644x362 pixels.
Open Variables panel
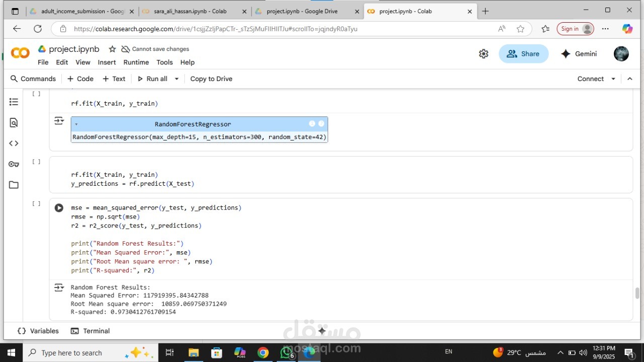[x=38, y=331]
